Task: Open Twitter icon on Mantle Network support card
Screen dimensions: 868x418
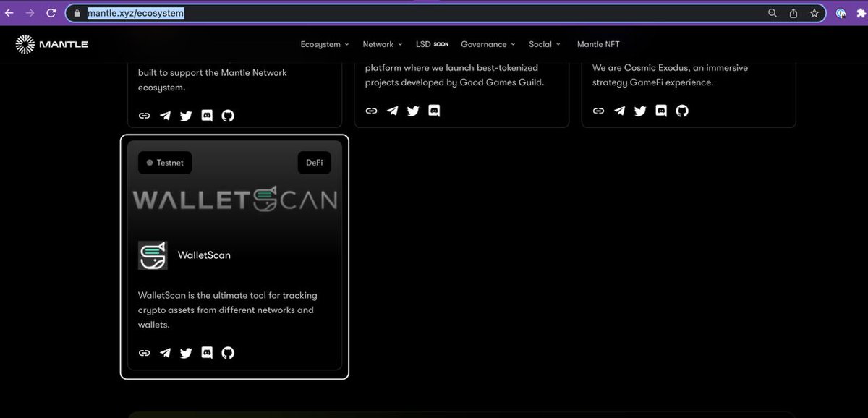Action: point(186,116)
